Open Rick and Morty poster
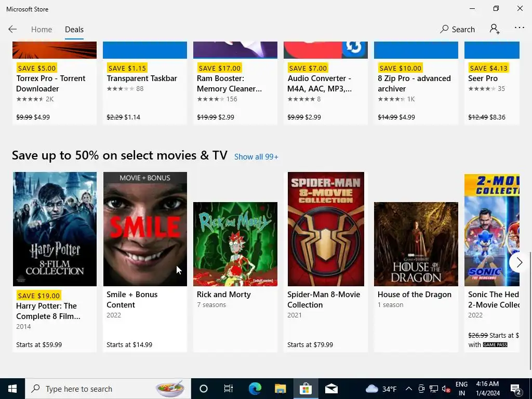 pos(235,244)
